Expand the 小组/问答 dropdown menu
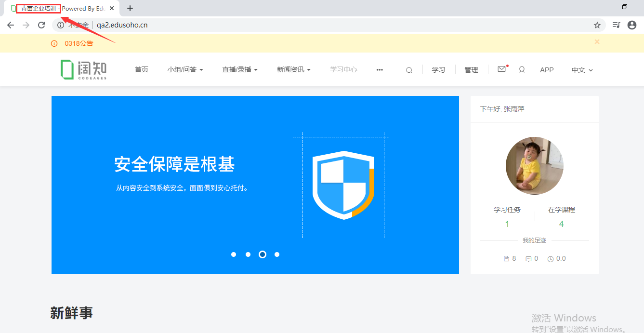 [x=185, y=69]
